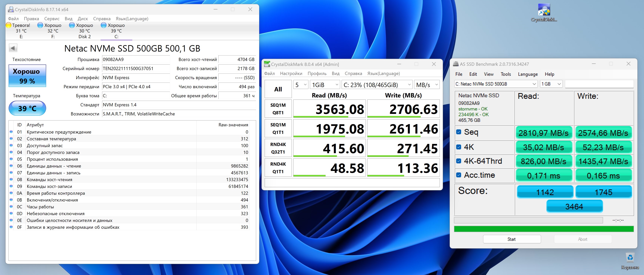Image resolution: width=644 pixels, height=275 pixels.
Task: Open the 1GiB test size dropdown
Action: 325,85
